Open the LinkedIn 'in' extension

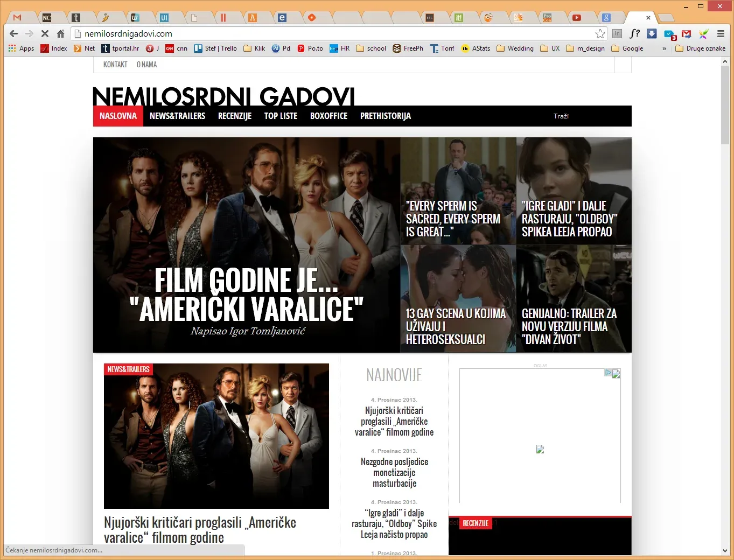click(x=617, y=33)
